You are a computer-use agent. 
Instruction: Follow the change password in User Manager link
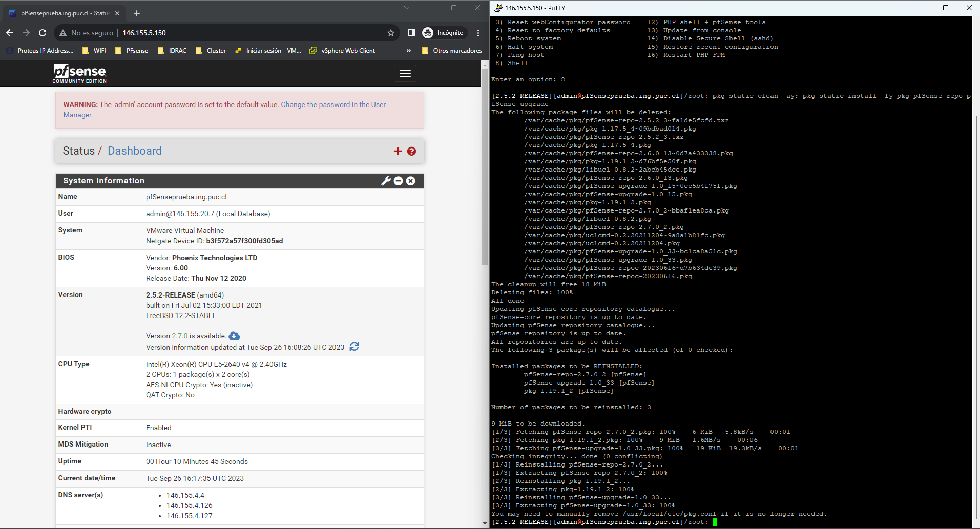tap(224, 110)
